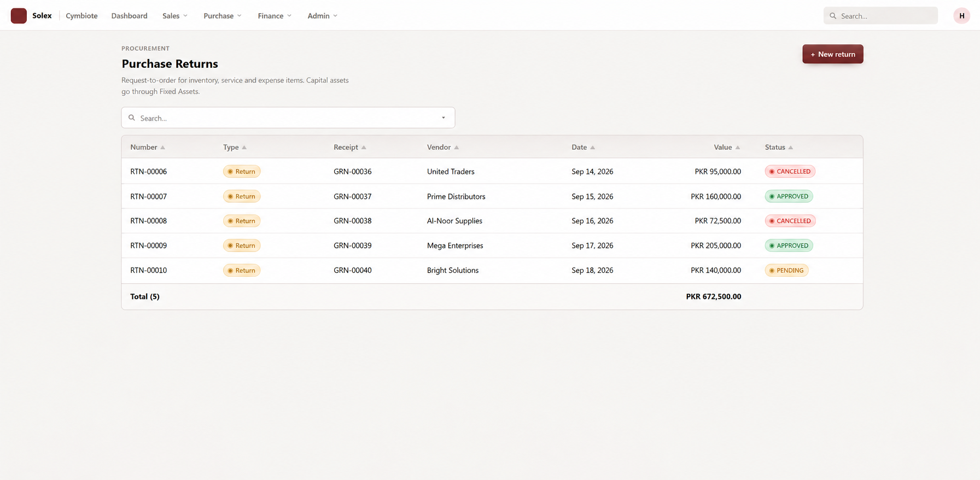The height and width of the screenshot is (480, 980).
Task: Click vendor name Bright Solutions
Action: pos(453,271)
